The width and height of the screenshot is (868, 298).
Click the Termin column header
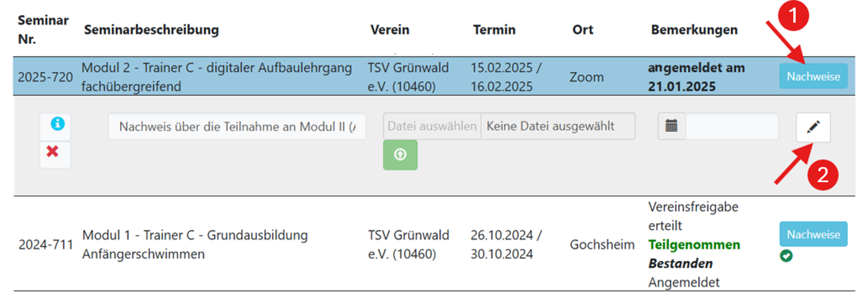pos(494,30)
